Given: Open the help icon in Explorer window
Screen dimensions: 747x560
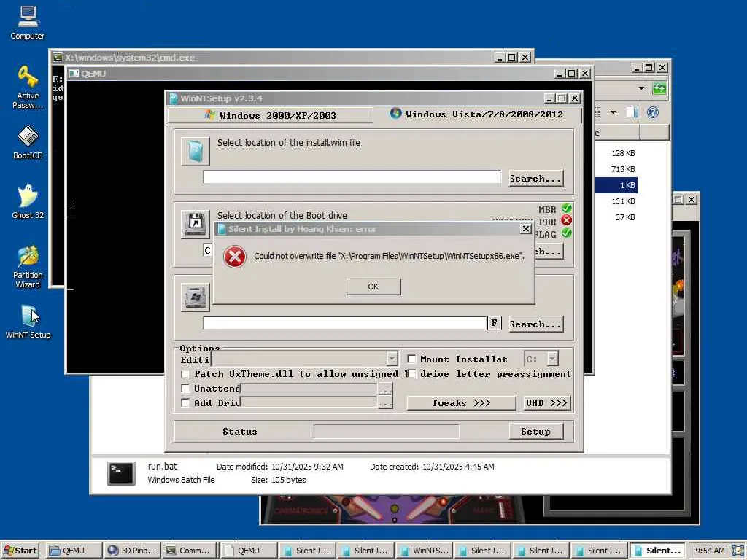Looking at the screenshot, I should click(x=653, y=112).
